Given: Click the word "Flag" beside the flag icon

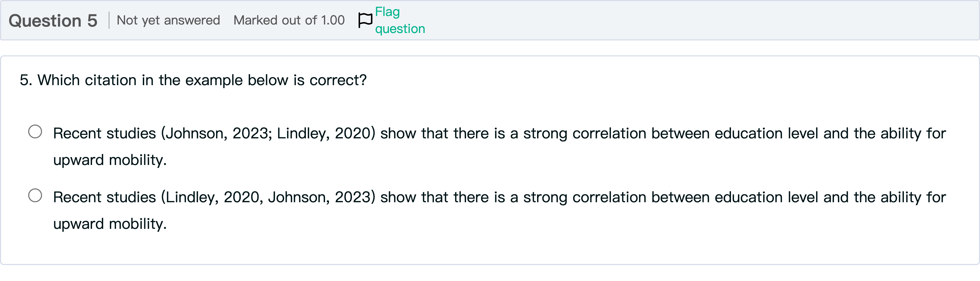Looking at the screenshot, I should pos(387,12).
